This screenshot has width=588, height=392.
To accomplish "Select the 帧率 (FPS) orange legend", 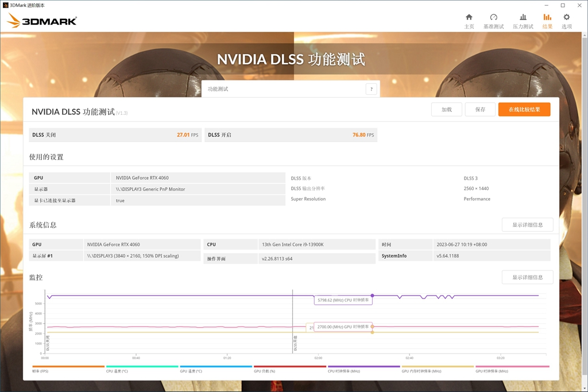I will (68, 369).
